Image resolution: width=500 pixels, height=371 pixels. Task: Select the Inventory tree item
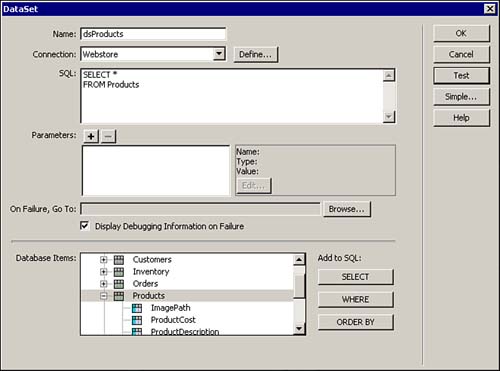151,272
